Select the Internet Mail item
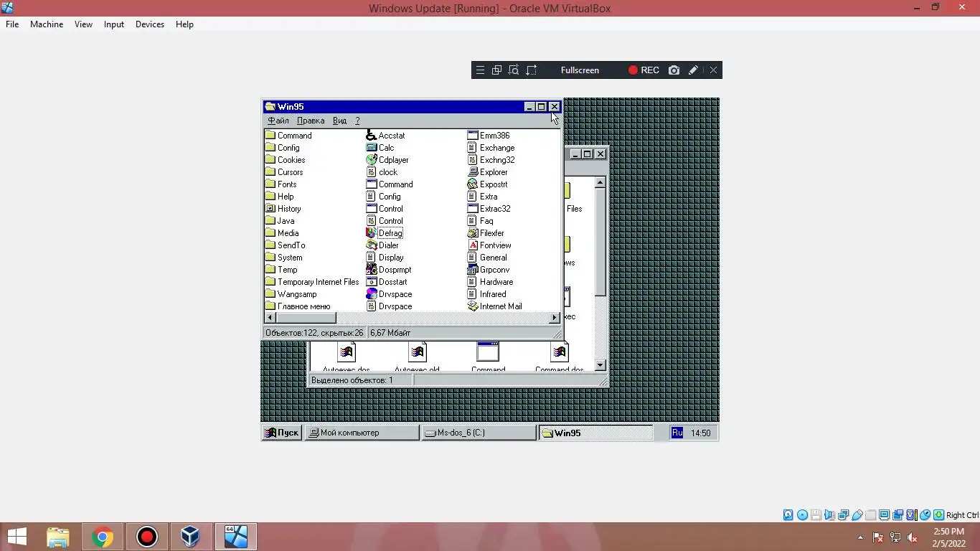This screenshot has height=551, width=980. coord(494,306)
